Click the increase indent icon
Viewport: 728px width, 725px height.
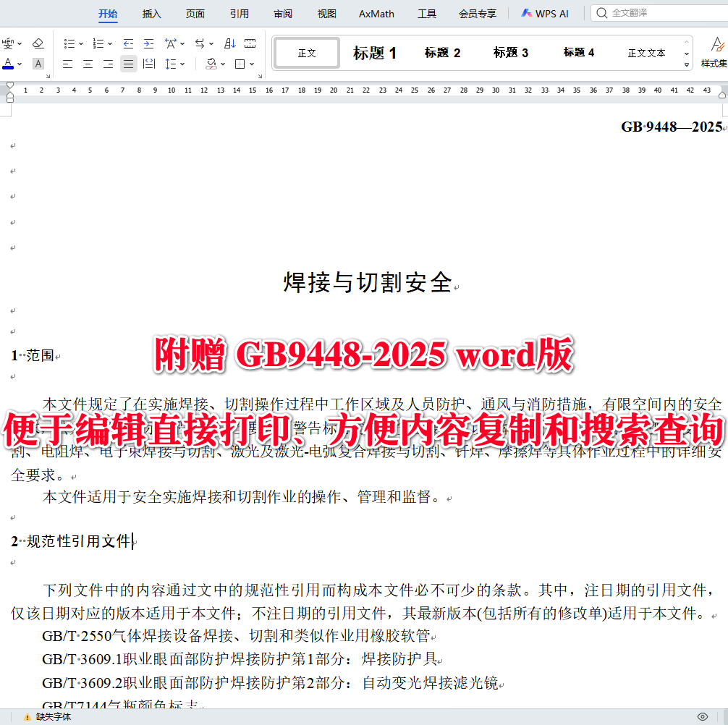(x=148, y=43)
